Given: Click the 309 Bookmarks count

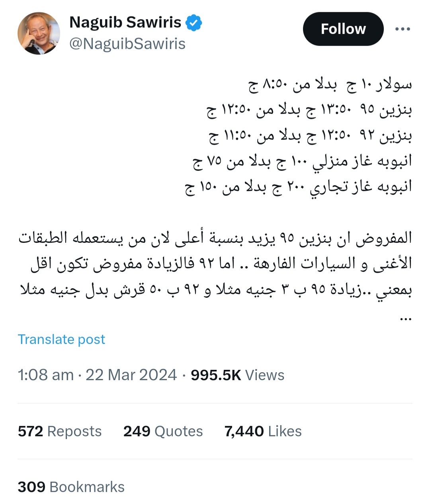Looking at the screenshot, I should point(71,487).
